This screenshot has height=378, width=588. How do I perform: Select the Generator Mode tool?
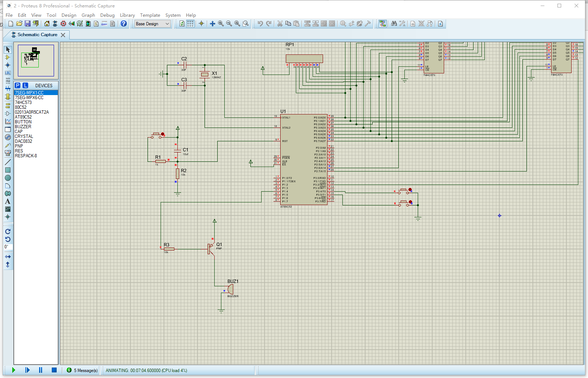tap(8, 137)
